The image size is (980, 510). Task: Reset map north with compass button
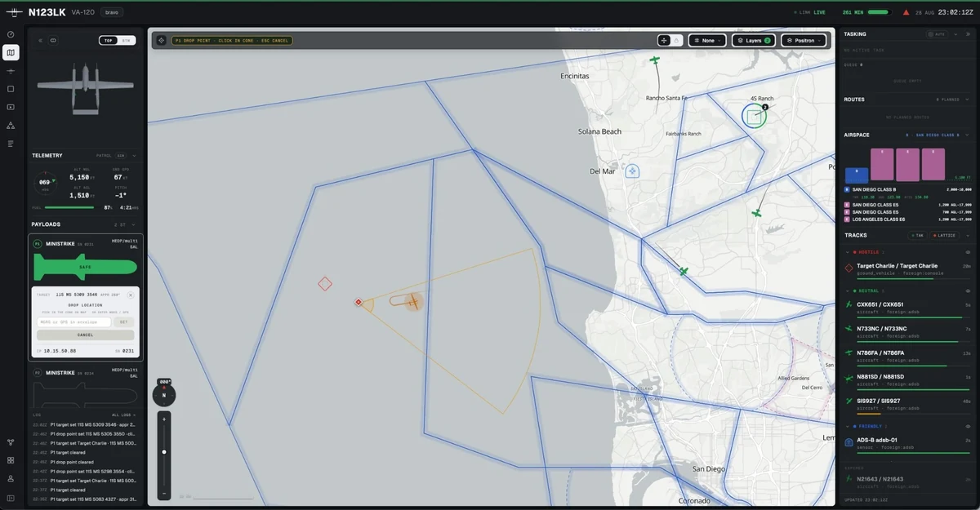[x=164, y=395]
